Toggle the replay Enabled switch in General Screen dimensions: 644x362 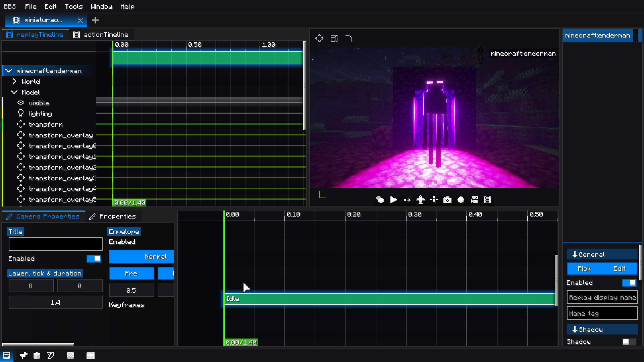(x=629, y=283)
